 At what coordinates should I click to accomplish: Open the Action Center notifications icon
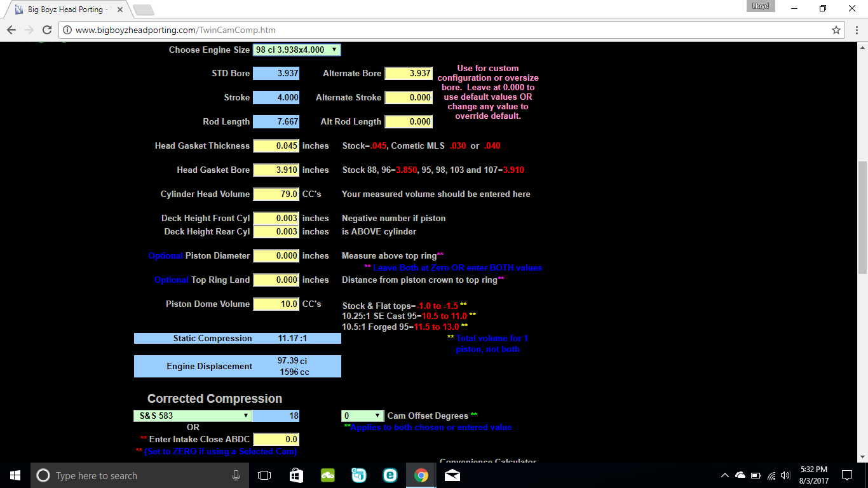tap(846, 475)
